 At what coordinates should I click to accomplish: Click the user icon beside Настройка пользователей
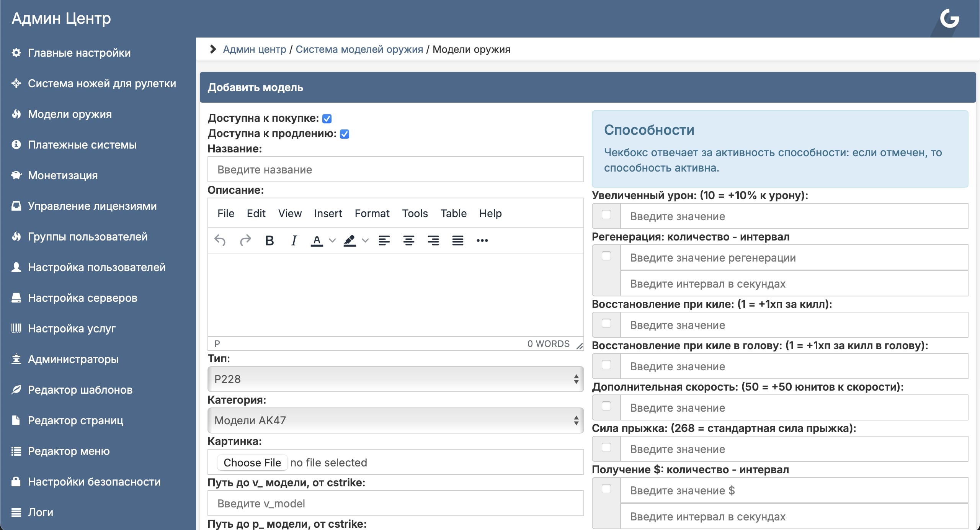click(x=16, y=267)
